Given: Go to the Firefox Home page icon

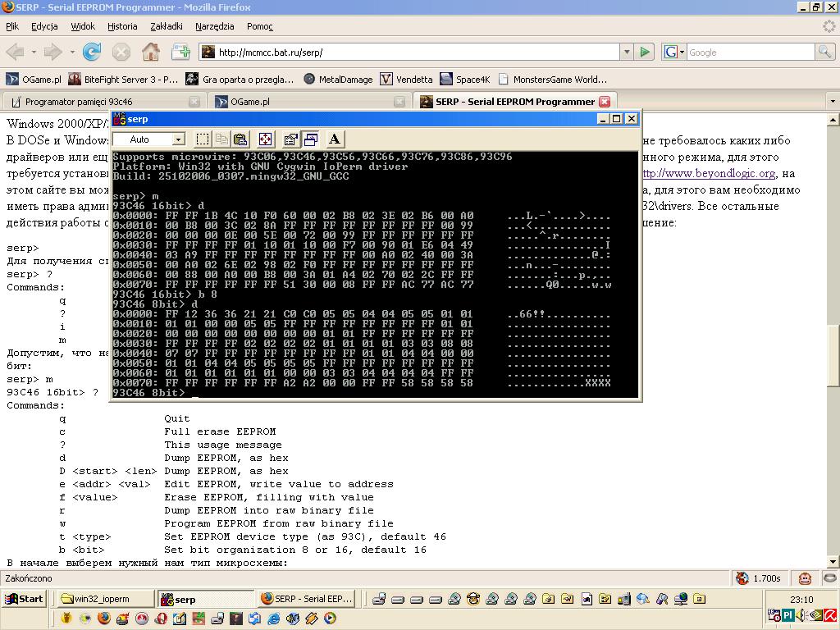Looking at the screenshot, I should click(151, 52).
